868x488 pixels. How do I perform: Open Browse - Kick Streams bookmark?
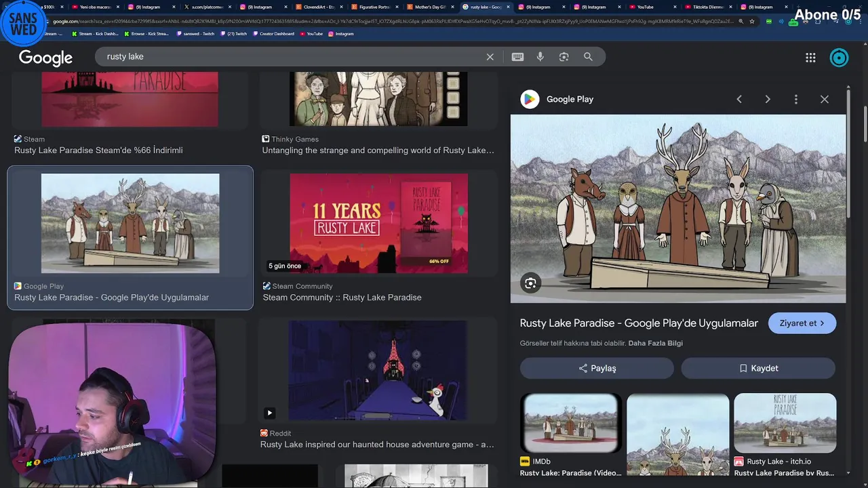click(146, 34)
